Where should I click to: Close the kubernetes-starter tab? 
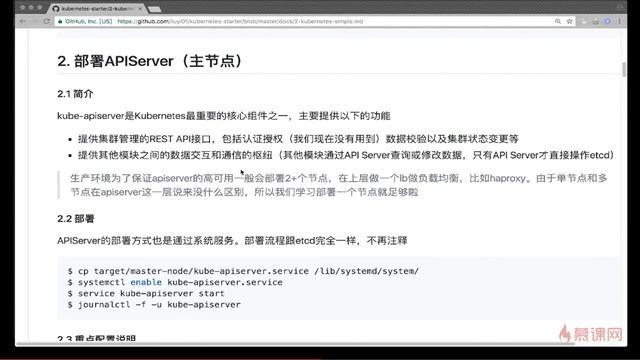pyautogui.click(x=140, y=9)
